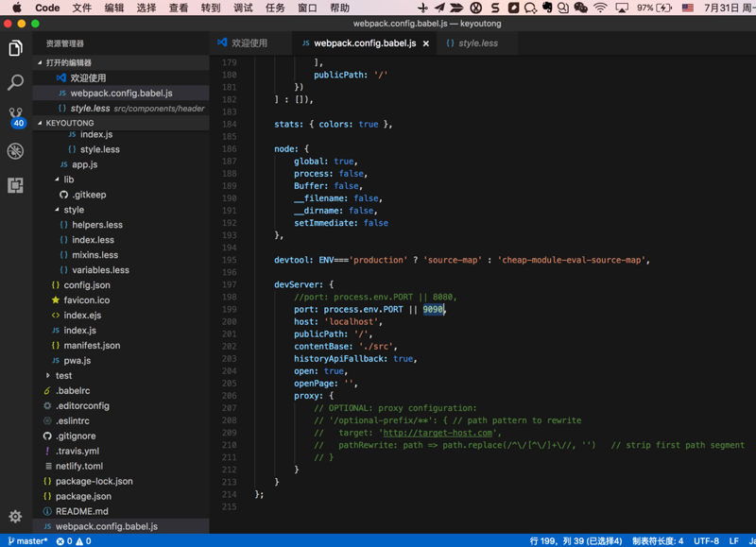Click the UTF-8 encoding status button

point(706,541)
